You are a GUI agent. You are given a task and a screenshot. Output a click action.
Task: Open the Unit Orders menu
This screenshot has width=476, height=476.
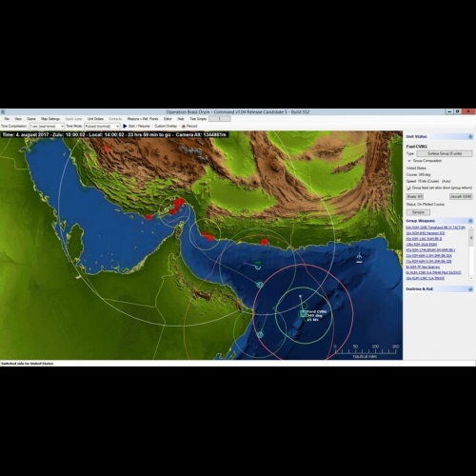click(x=95, y=119)
